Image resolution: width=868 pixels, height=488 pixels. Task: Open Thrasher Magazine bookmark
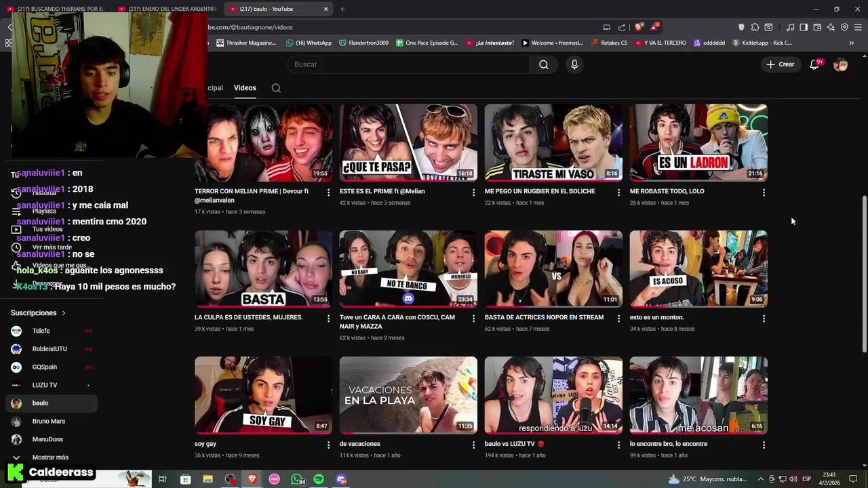(x=246, y=43)
